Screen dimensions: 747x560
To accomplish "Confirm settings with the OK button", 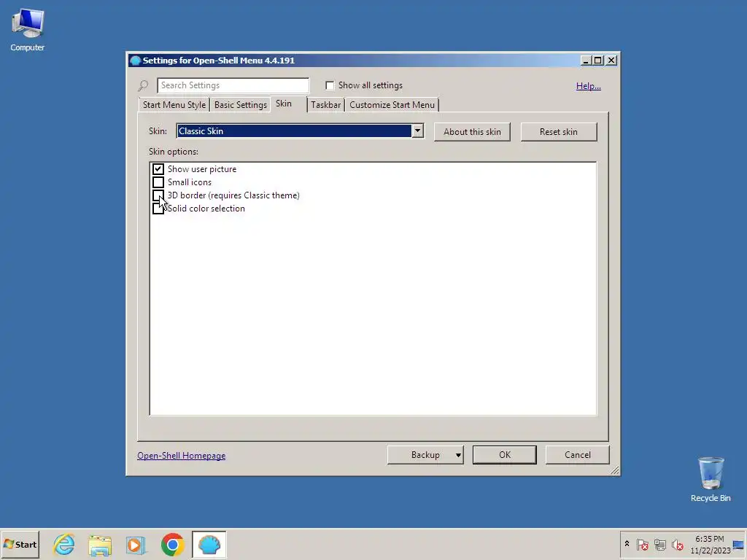I will coord(505,455).
